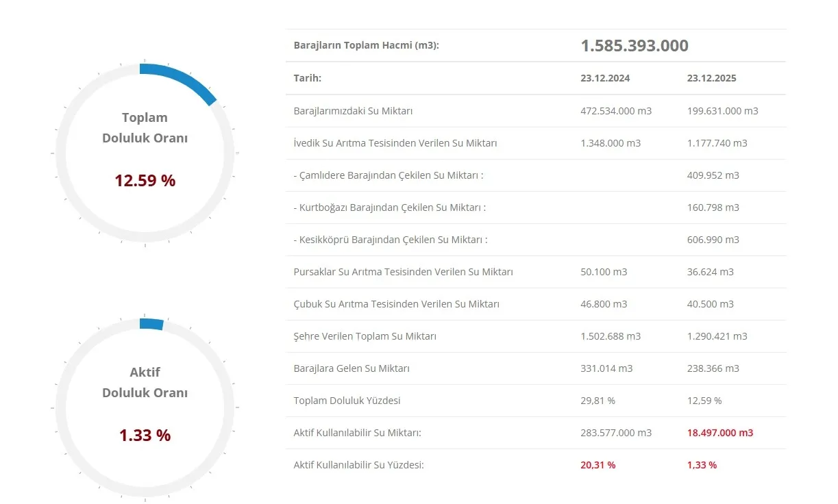Image resolution: width=838 pixels, height=504 pixels.
Task: Select the 29,81 % total fill value
Action: [x=597, y=401]
